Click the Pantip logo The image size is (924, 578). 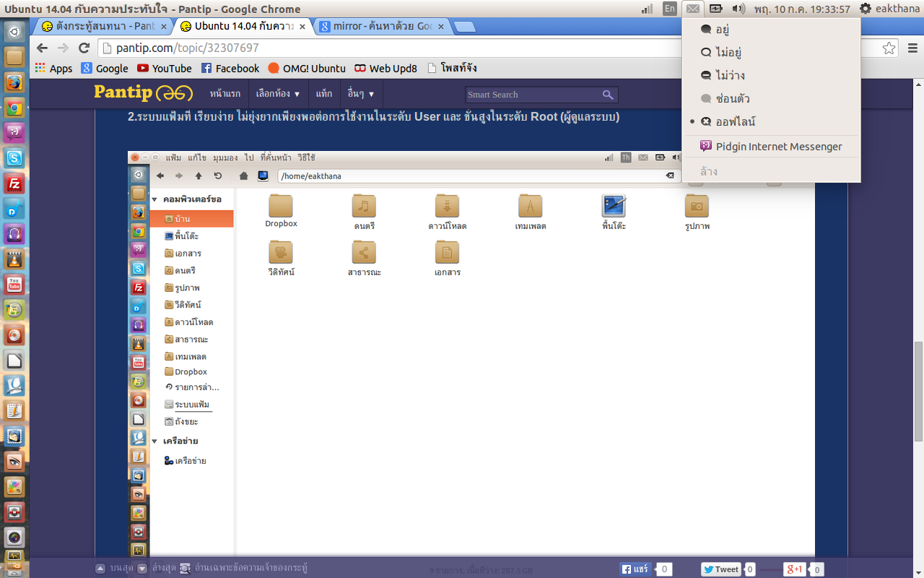143,93
